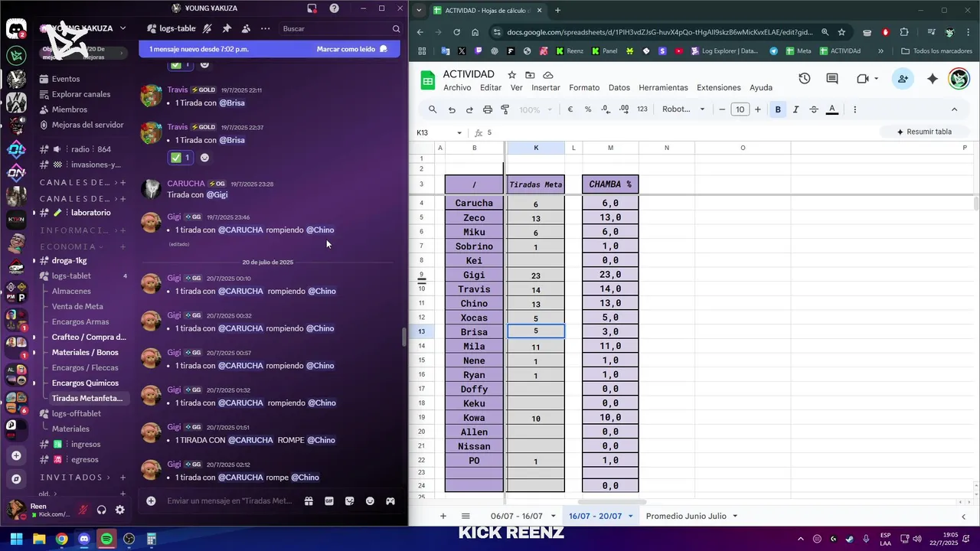Open the droga-1kg channel
The image size is (980, 551).
point(70,260)
